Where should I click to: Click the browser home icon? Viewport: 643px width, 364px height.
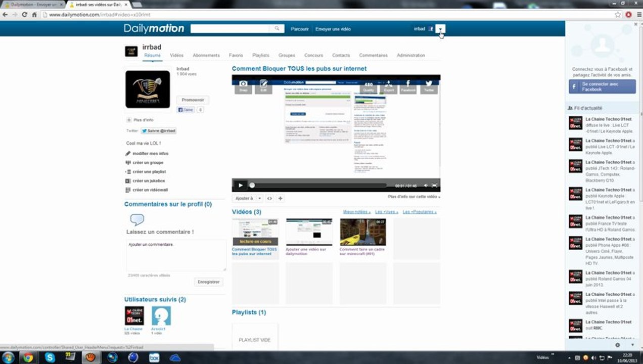point(34,15)
